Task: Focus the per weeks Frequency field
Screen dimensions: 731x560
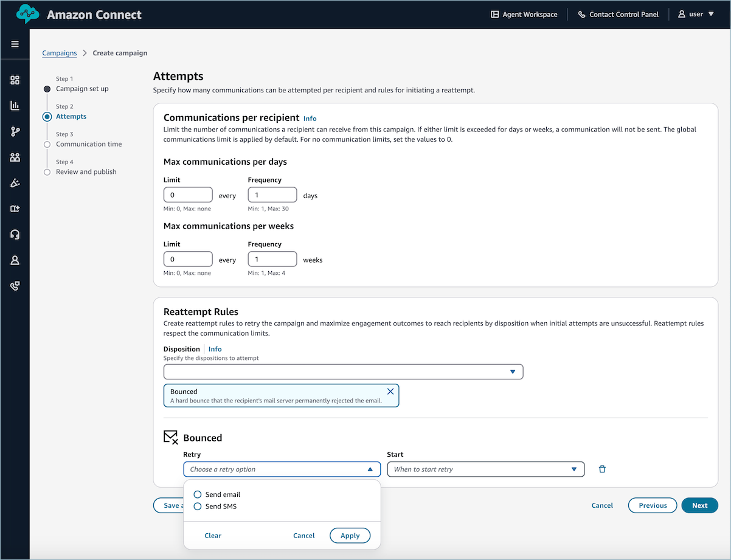Action: coord(272,259)
